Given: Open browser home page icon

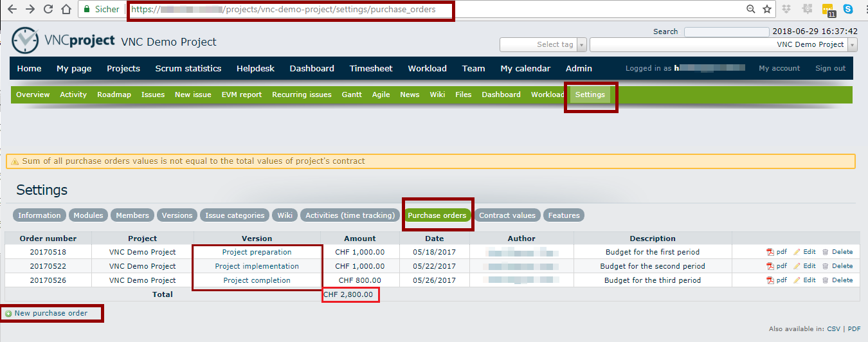Looking at the screenshot, I should pos(66,9).
